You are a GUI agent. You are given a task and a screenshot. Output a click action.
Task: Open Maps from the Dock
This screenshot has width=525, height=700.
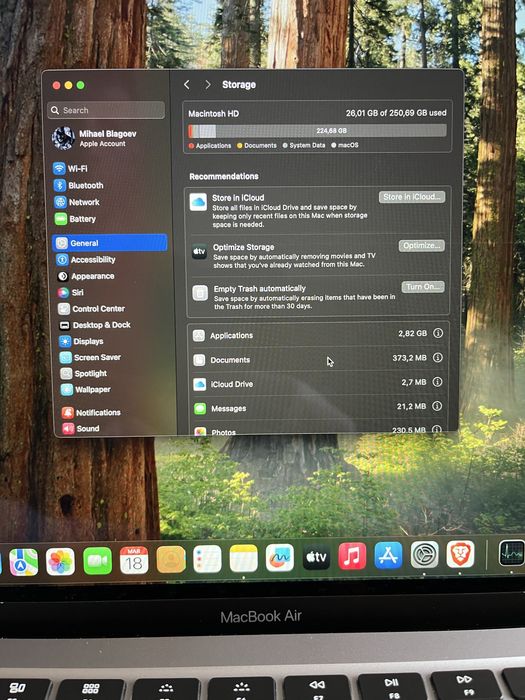pyautogui.click(x=23, y=562)
